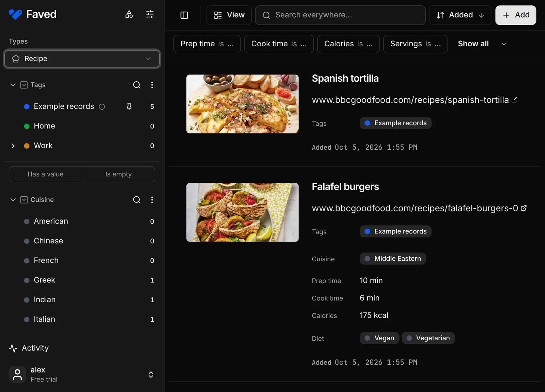Collapse the Tags section chevron
This screenshot has height=392, width=545.
click(13, 85)
